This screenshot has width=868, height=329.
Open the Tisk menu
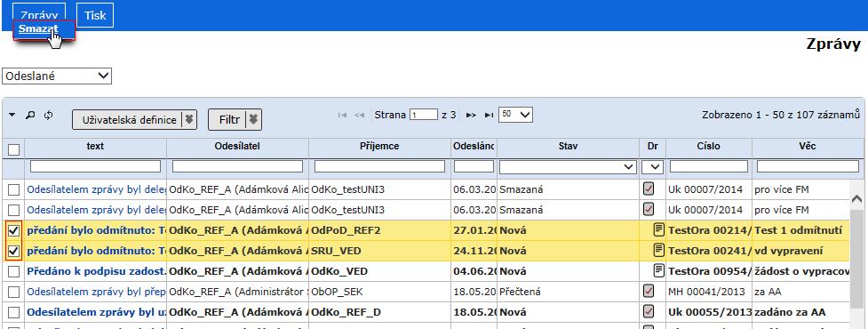[95, 15]
